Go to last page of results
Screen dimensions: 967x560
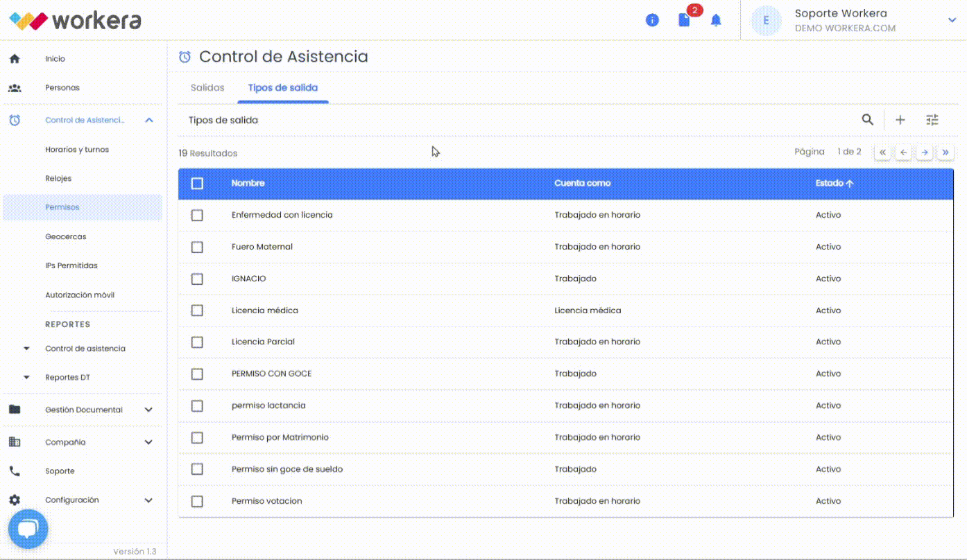pyautogui.click(x=945, y=152)
